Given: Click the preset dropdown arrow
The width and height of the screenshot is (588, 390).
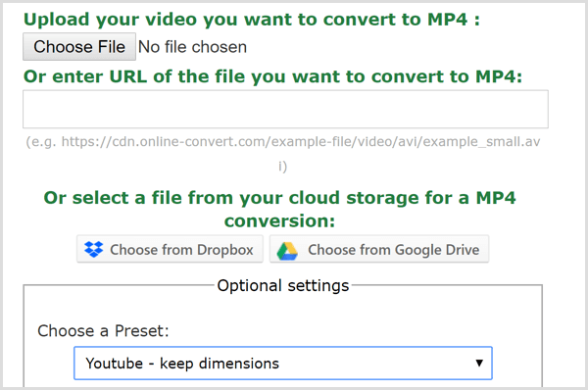Looking at the screenshot, I should point(479,363).
